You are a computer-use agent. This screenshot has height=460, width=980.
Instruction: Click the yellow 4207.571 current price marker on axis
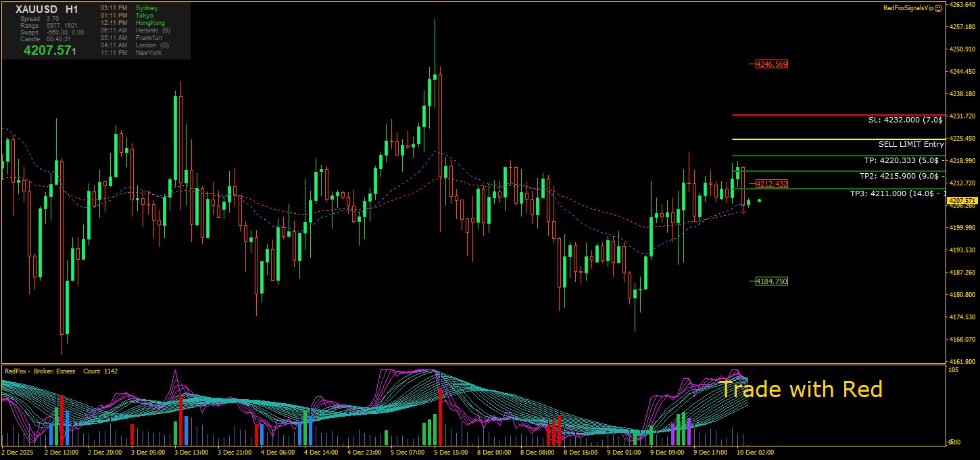962,201
